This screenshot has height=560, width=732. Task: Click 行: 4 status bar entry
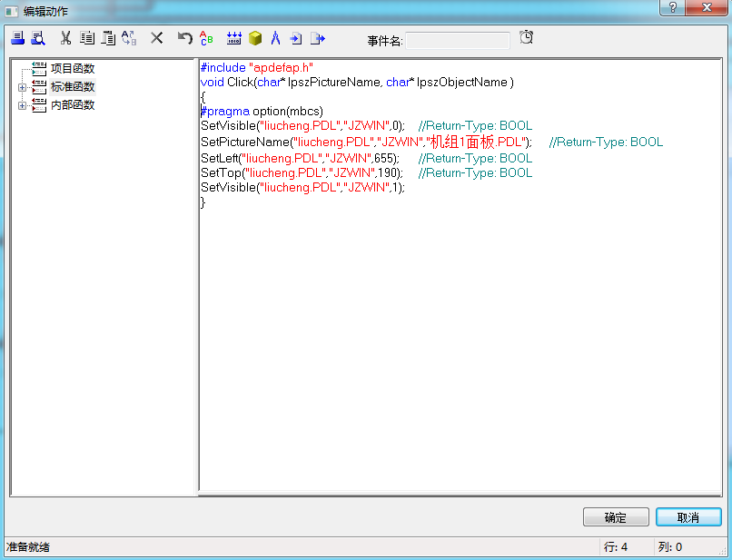[616, 547]
